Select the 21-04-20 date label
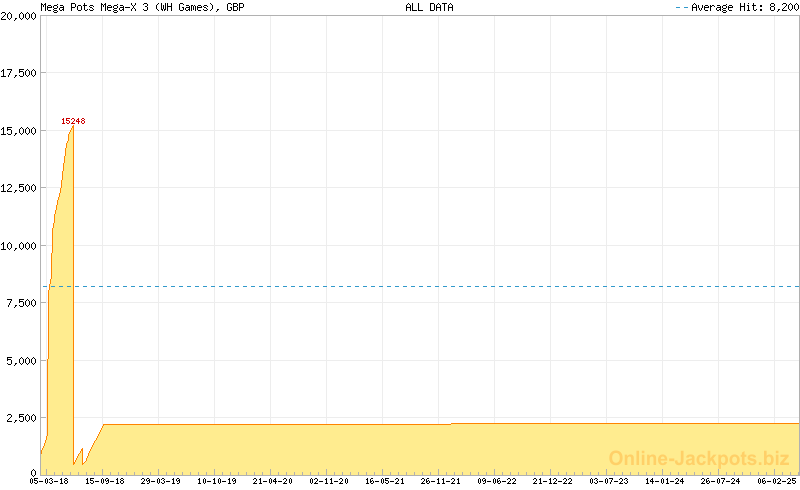This screenshot has height=490, width=800. pyautogui.click(x=273, y=481)
